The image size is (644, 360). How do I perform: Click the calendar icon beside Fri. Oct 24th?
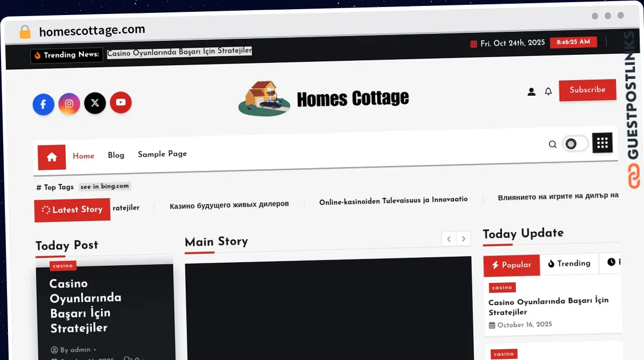474,44
